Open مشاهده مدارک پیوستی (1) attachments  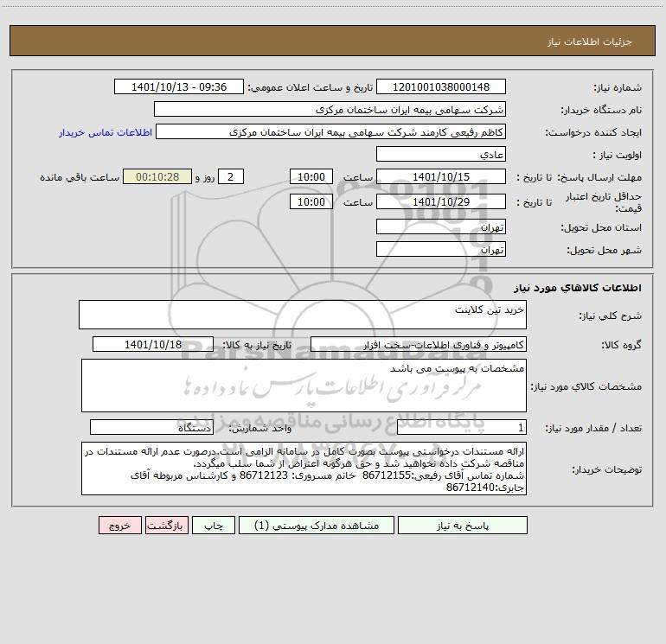tap(317, 526)
